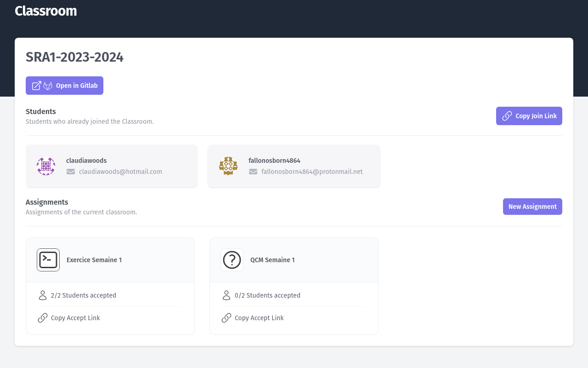This screenshot has height=368, width=588.
Task: Go to Classroom home via header title
Action: point(46,11)
